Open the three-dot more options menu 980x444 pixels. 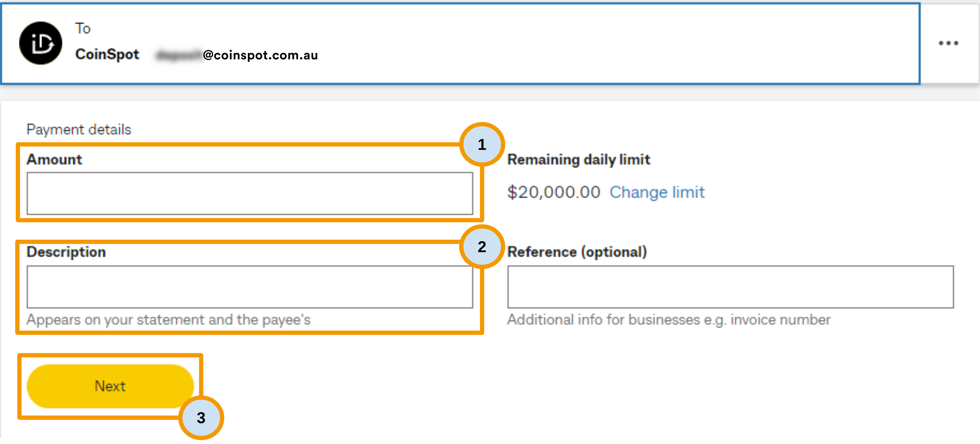pyautogui.click(x=948, y=43)
